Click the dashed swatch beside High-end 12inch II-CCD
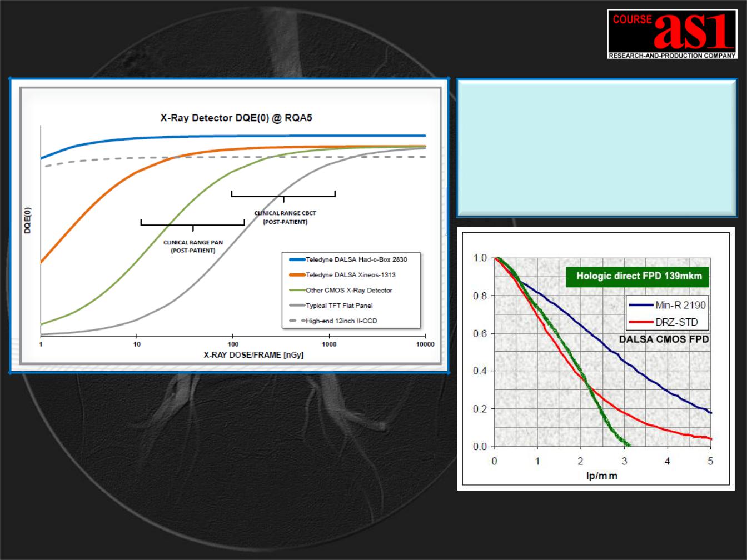The height and width of the screenshot is (560, 747). point(297,321)
